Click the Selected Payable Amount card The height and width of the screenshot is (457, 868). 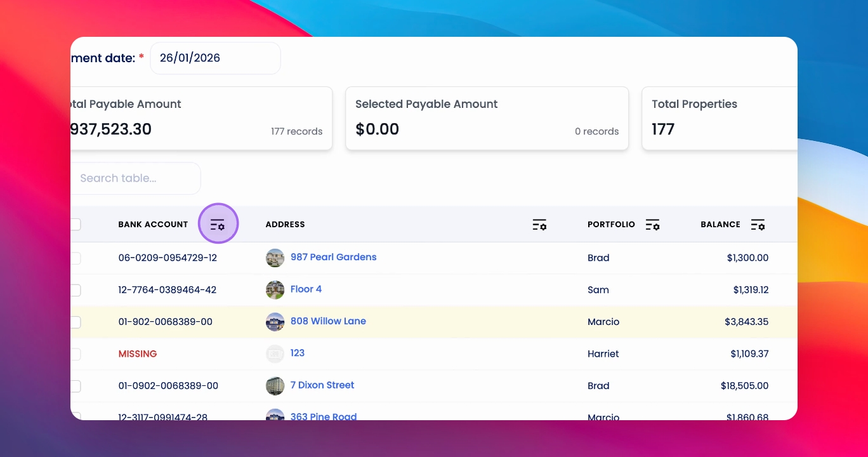pyautogui.click(x=487, y=119)
